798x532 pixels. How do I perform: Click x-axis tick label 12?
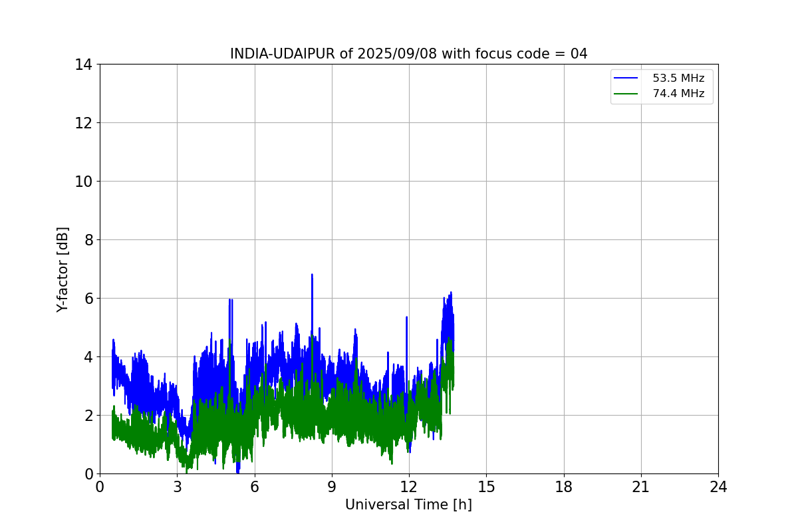(x=409, y=487)
